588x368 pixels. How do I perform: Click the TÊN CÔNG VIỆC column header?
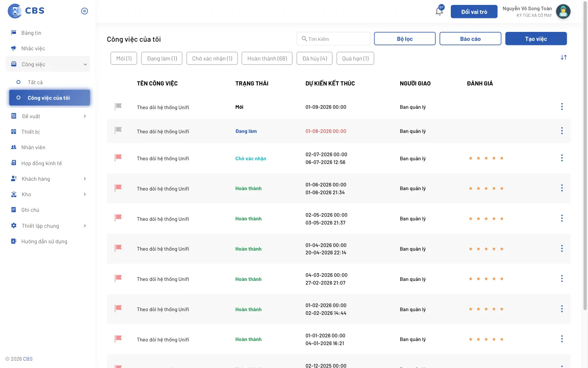pos(157,83)
